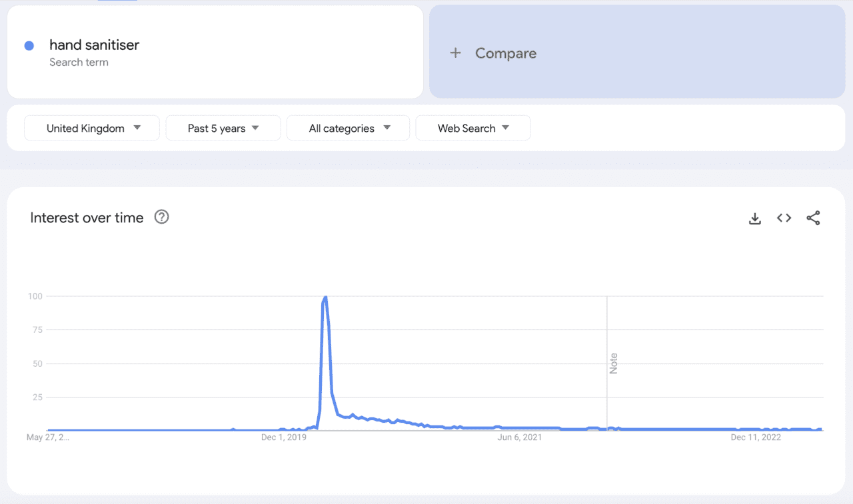Click the plus icon beside Compare
The width and height of the screenshot is (853, 504).
click(456, 53)
